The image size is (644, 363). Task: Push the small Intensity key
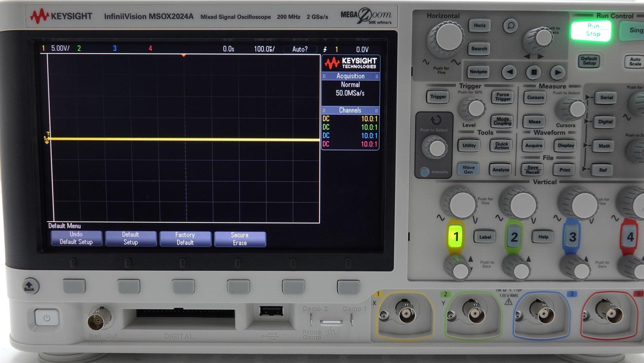point(424,172)
